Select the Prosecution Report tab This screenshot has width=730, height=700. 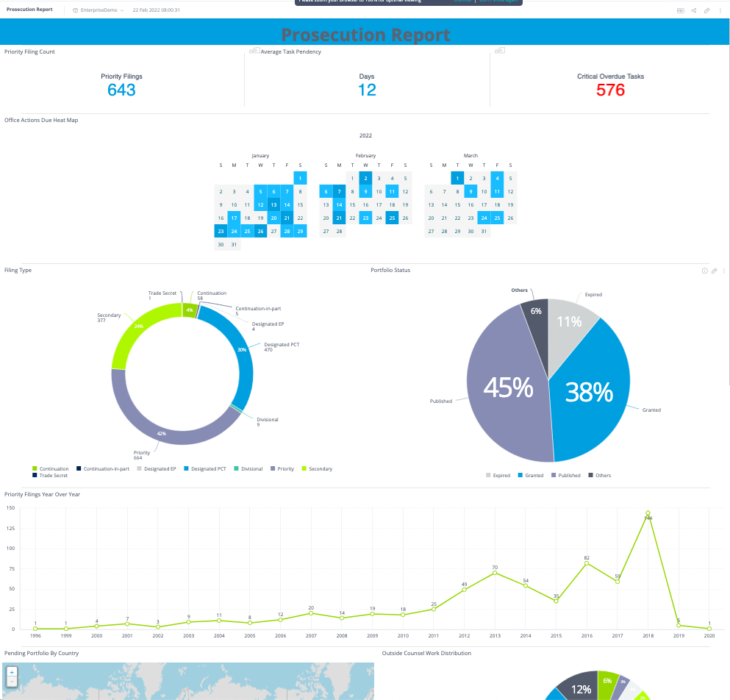[29, 10]
